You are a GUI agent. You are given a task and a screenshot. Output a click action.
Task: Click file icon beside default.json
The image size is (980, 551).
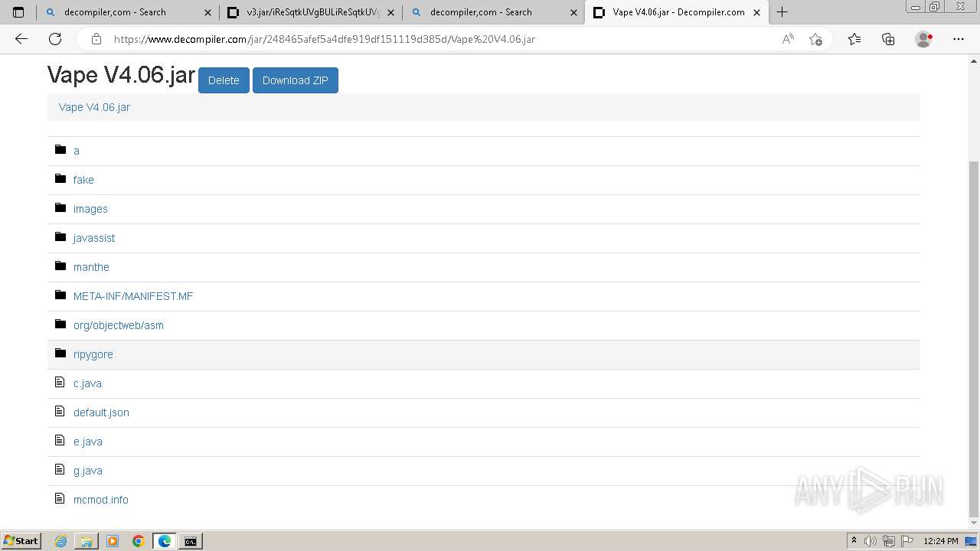pos(60,411)
